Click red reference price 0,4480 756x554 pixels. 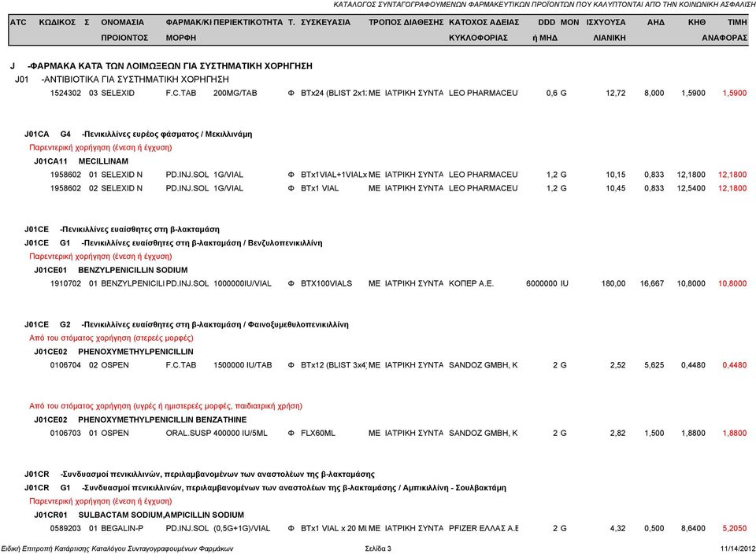(734, 365)
